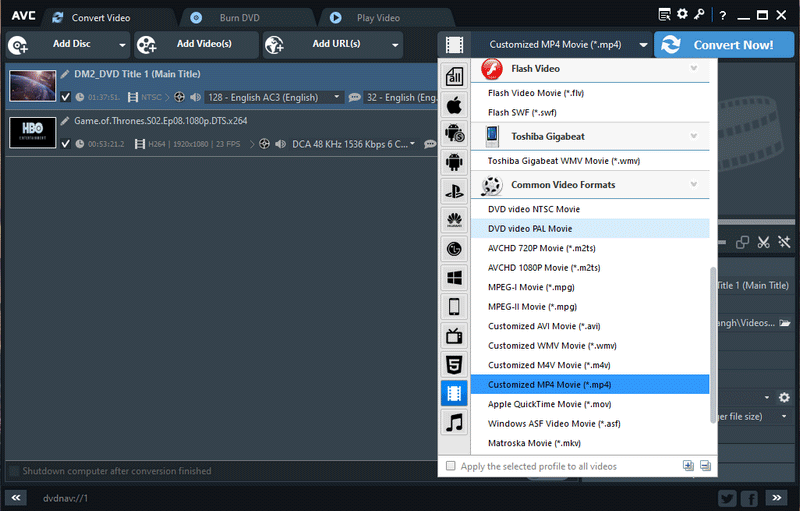Open the mobile phone category

454,307
